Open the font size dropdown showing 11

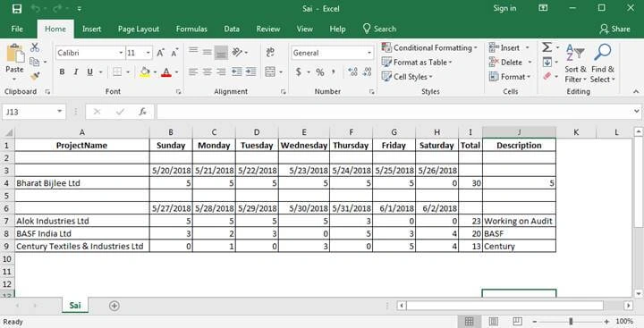coord(148,53)
